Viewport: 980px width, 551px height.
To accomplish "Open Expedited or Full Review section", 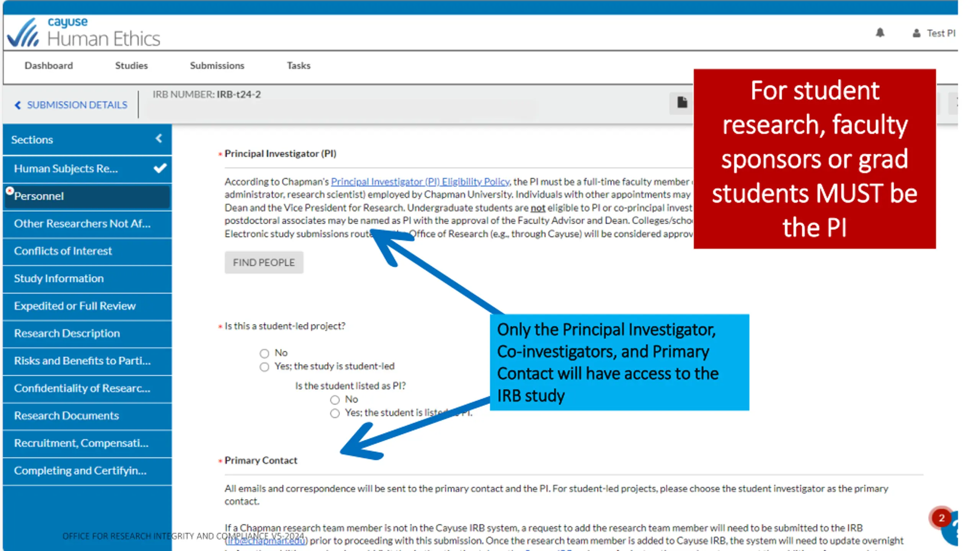I will 87,306.
